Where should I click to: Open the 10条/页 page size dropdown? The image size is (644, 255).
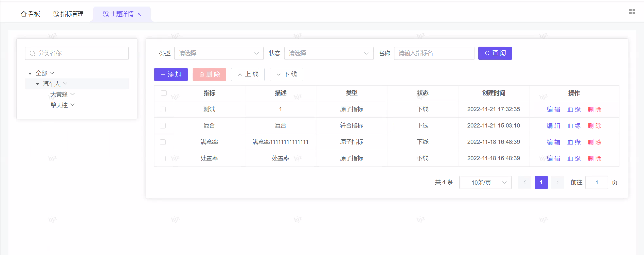point(485,183)
